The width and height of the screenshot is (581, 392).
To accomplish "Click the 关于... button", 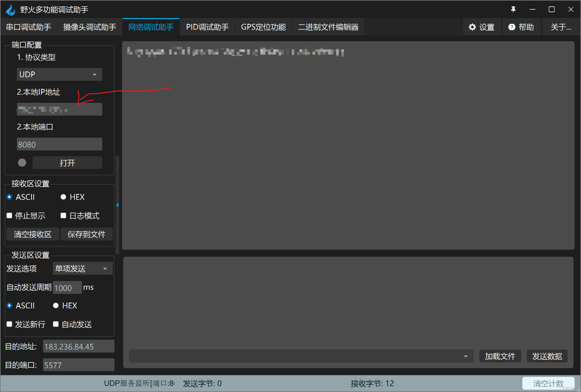I will pos(561,27).
